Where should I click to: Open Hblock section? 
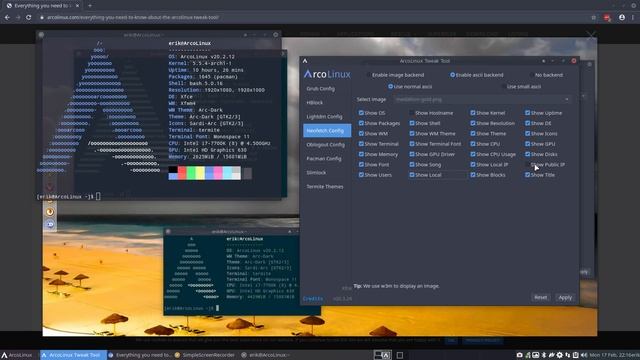[x=315, y=102]
